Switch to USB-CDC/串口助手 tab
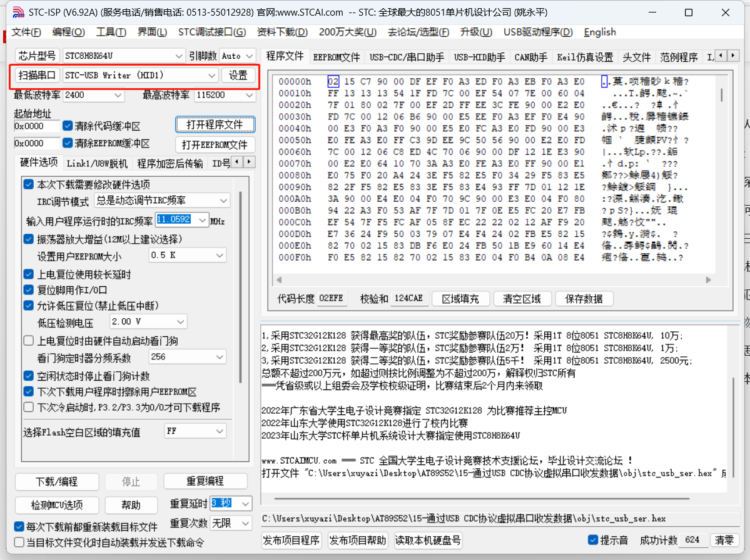 407,57
